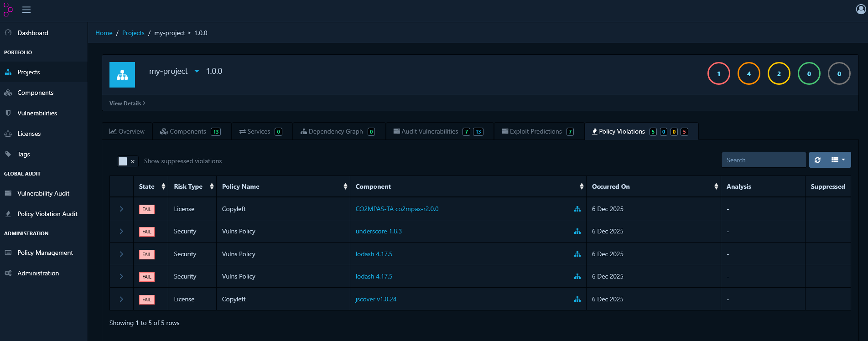
Task: Open underscore 1.8.3 component link
Action: [379, 231]
